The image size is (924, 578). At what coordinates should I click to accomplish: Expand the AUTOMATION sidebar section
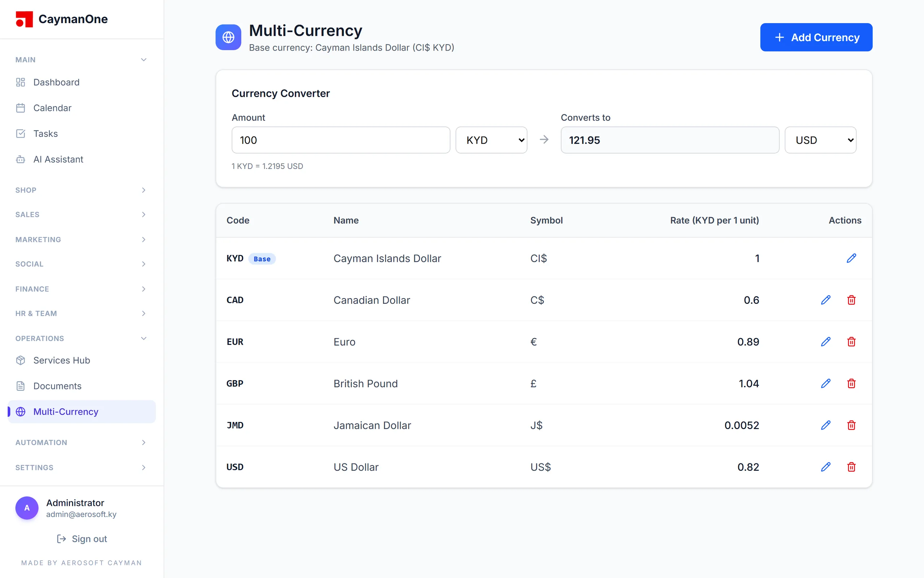coord(81,442)
